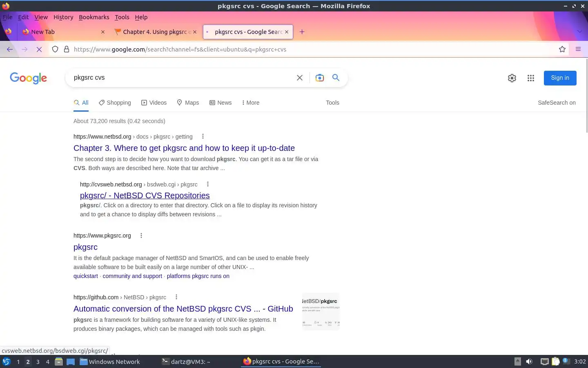Clear the Google search box

300,78
